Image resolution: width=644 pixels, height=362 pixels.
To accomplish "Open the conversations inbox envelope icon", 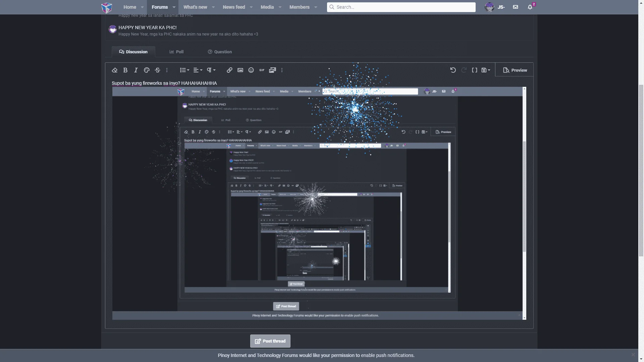I will 516,7.
